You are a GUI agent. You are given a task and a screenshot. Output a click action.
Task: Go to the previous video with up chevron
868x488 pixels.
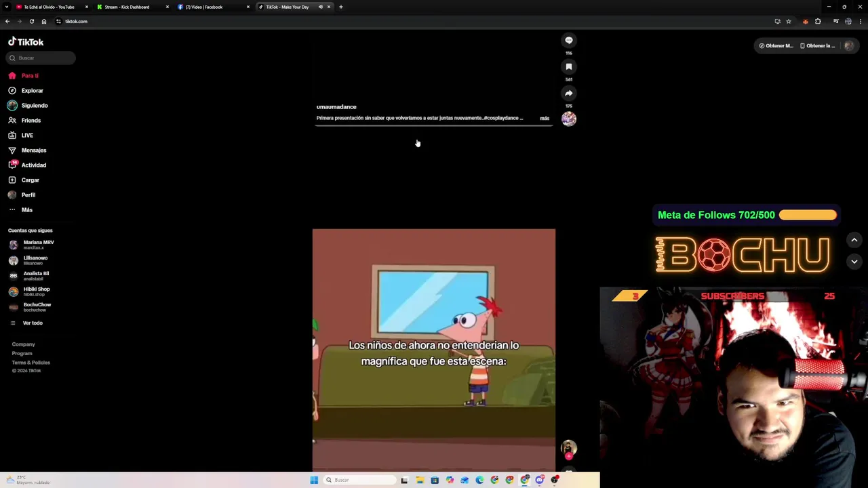coord(854,240)
